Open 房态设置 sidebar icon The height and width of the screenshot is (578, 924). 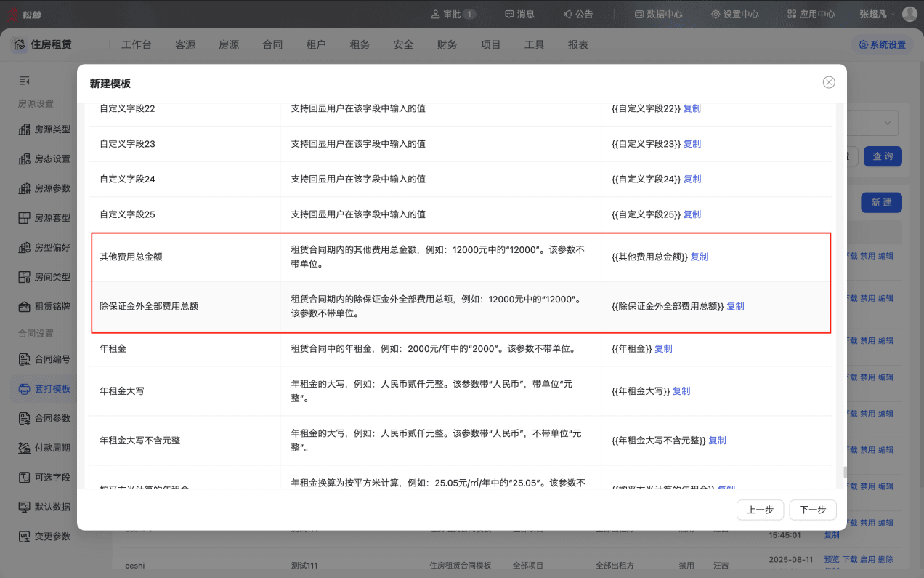point(24,158)
